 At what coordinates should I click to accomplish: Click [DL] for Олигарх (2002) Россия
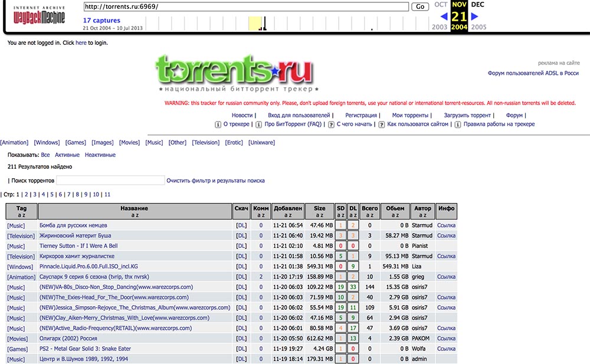241,339
